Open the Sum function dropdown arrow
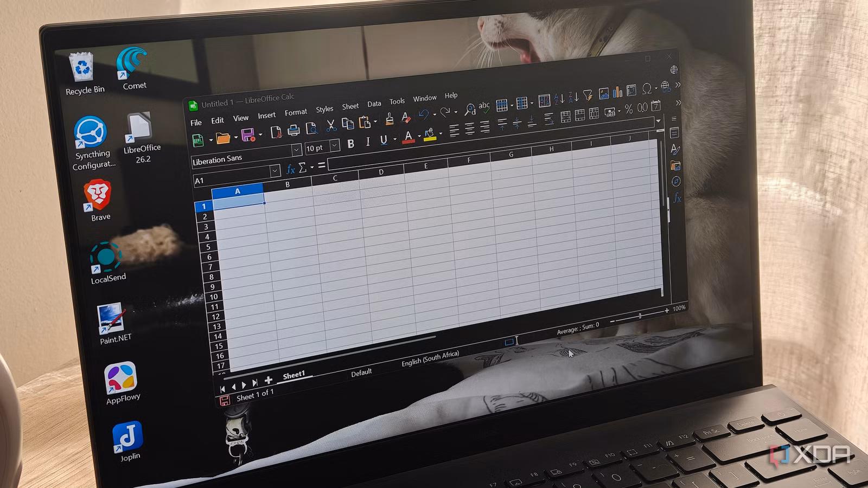 (312, 167)
